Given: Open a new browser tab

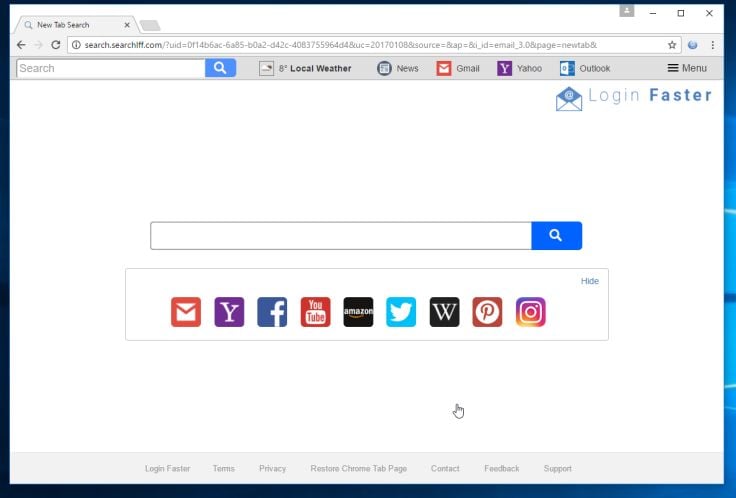Looking at the screenshot, I should (x=150, y=25).
